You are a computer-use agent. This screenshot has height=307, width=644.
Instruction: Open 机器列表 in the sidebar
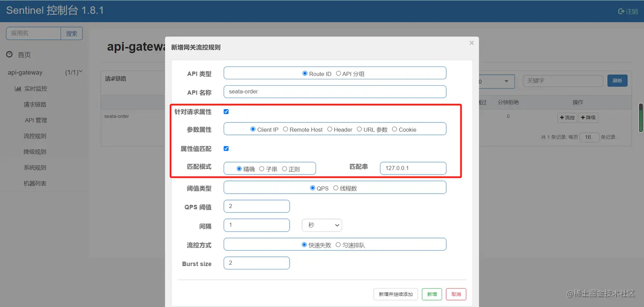[35, 183]
